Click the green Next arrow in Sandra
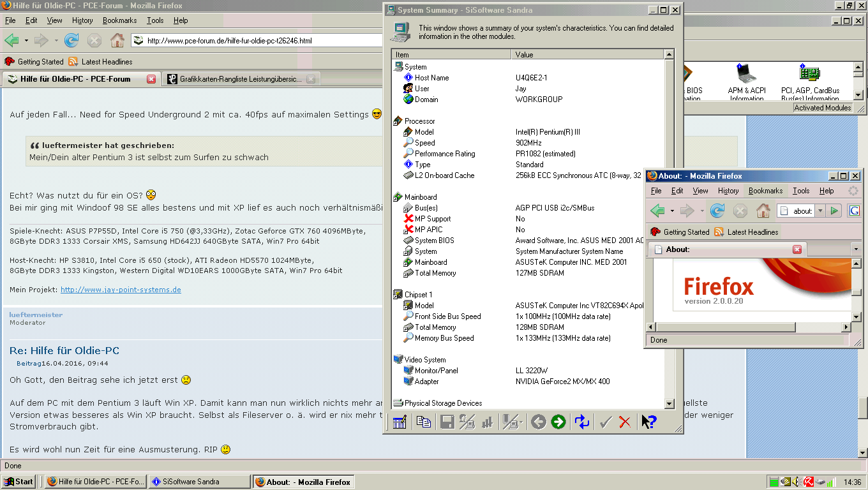 click(558, 422)
